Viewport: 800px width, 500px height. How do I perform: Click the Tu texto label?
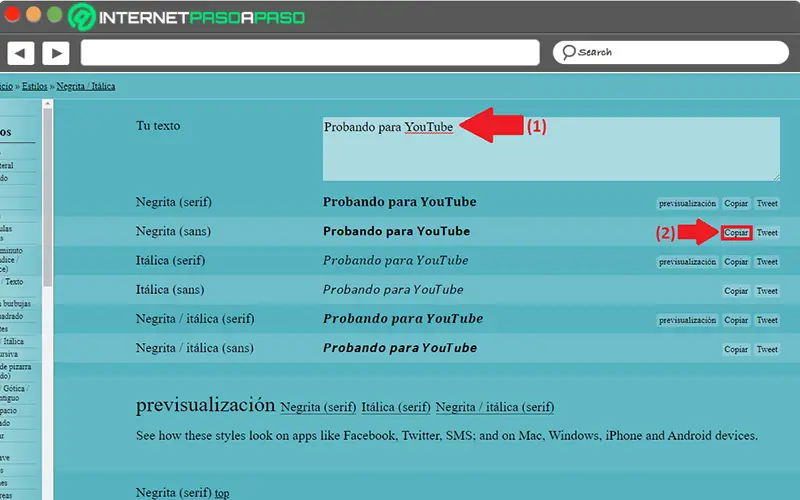pos(158,126)
